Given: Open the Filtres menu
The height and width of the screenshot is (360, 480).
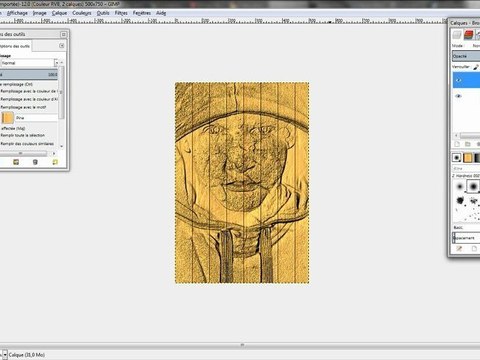Looking at the screenshot, I should tap(121, 13).
